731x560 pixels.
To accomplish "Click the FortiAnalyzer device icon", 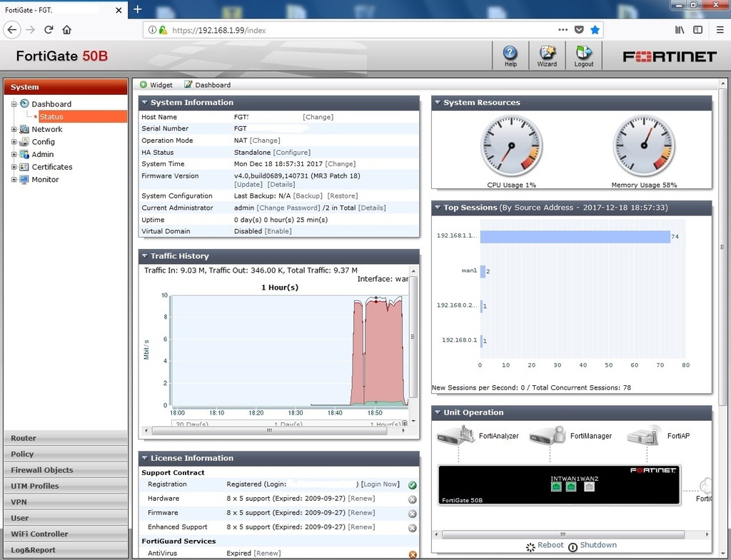I will coord(455,434).
